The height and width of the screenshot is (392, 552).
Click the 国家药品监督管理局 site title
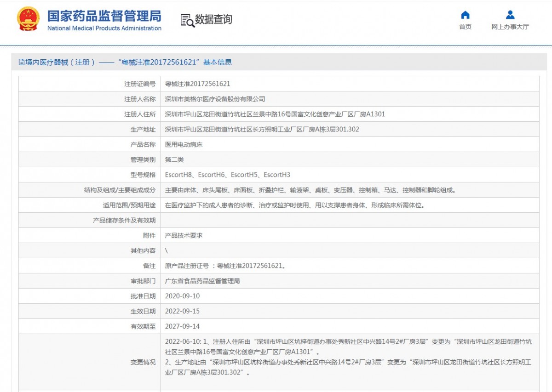point(104,16)
